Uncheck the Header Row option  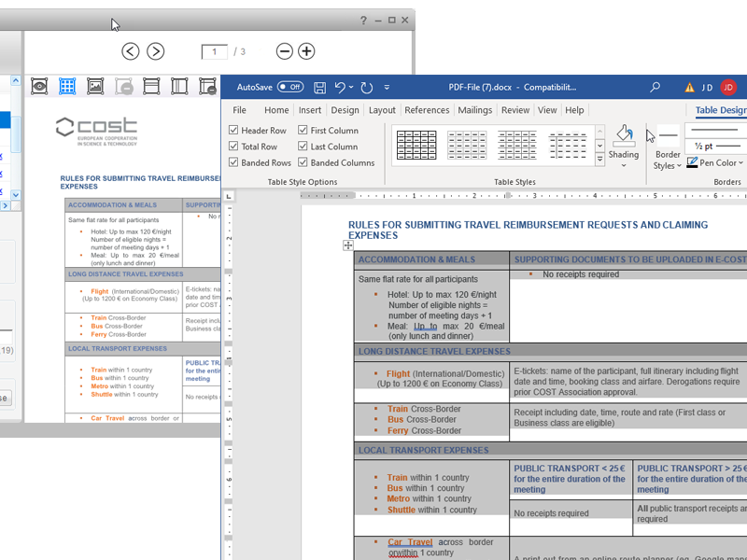(x=233, y=130)
